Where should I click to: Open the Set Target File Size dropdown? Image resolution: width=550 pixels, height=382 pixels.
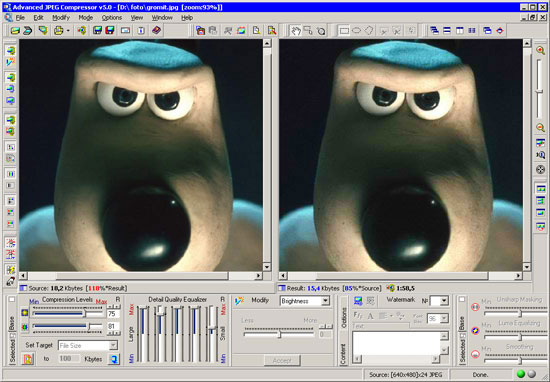click(x=113, y=346)
